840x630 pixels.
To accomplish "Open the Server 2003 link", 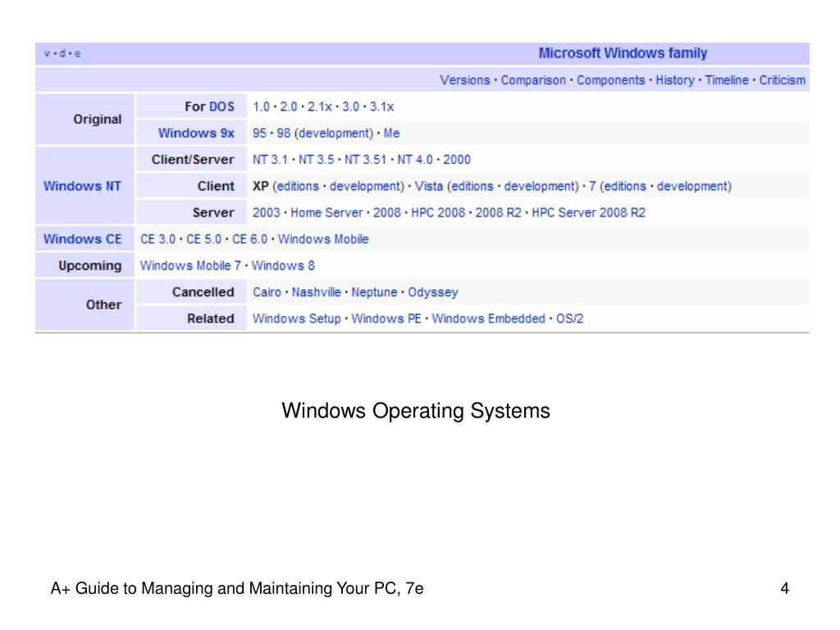I will pos(267,212).
